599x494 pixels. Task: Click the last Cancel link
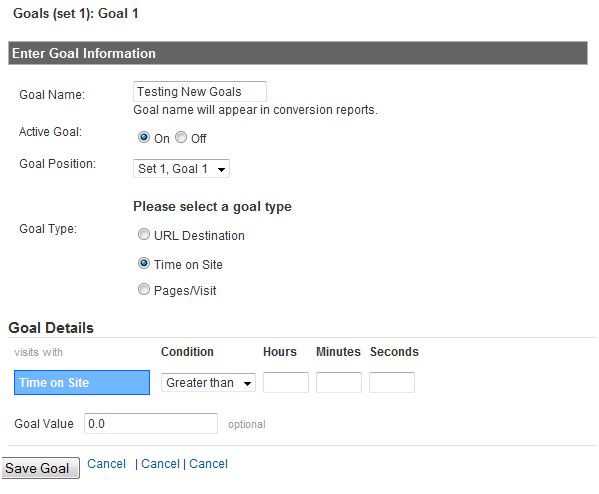pos(209,464)
